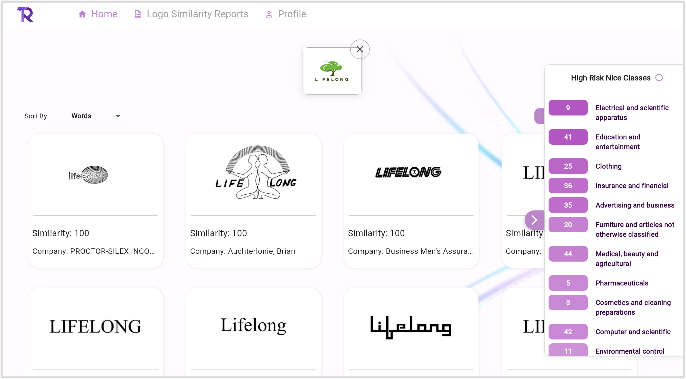Select class 25 Clothing badge
The height and width of the screenshot is (379, 686).
568,166
